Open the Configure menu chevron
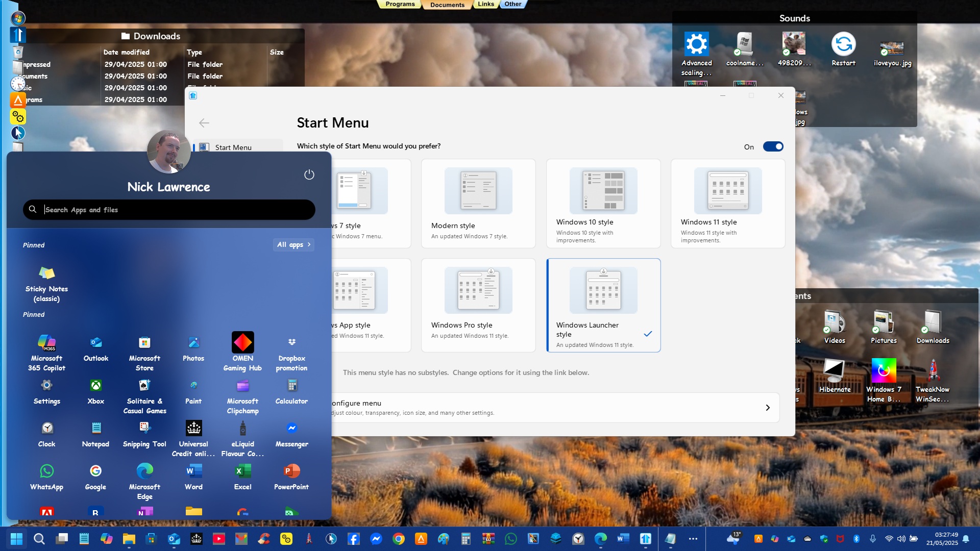Image resolution: width=980 pixels, height=551 pixels. (x=768, y=407)
